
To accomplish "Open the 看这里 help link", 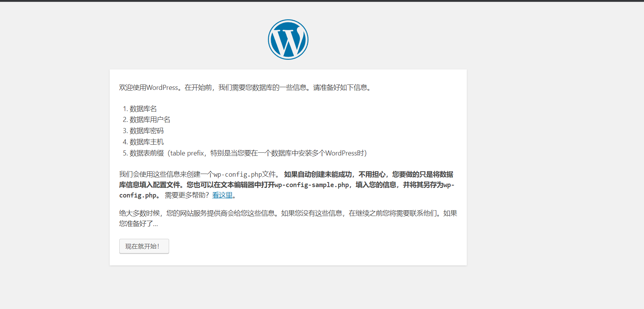I will pos(222,195).
